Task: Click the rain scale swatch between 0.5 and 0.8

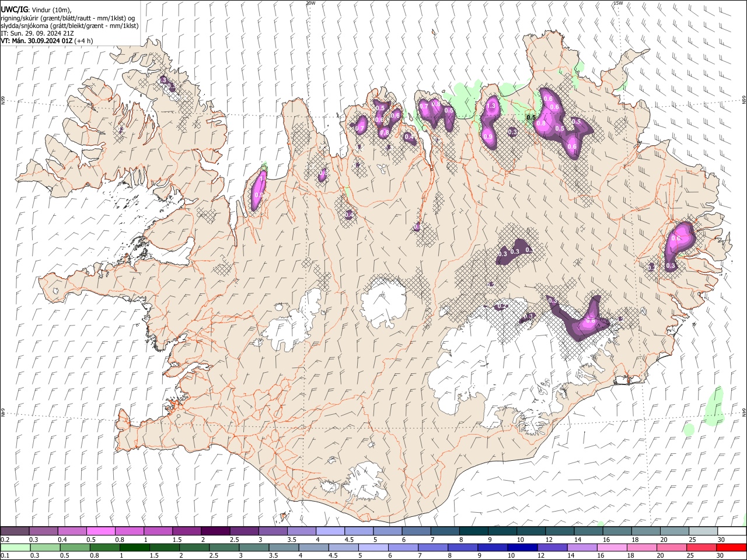Action: coord(75,547)
